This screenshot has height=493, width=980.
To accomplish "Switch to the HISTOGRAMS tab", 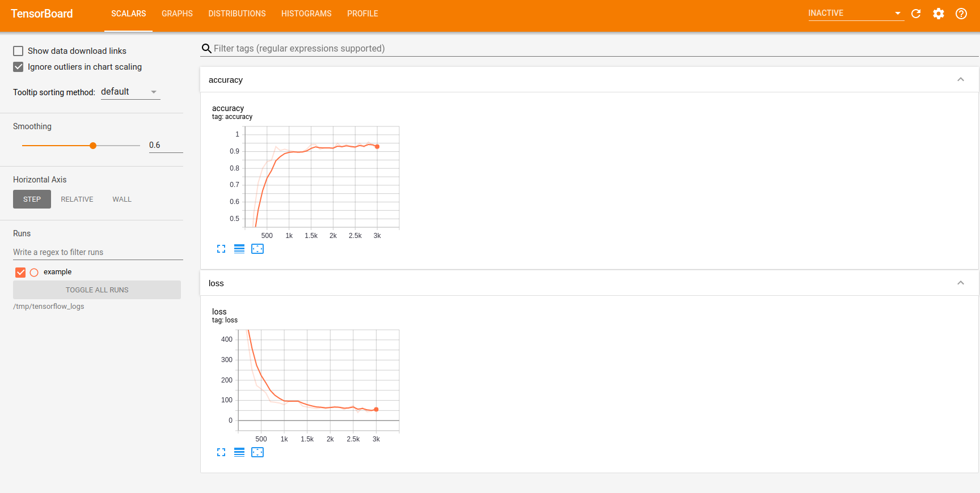I will pyautogui.click(x=306, y=14).
